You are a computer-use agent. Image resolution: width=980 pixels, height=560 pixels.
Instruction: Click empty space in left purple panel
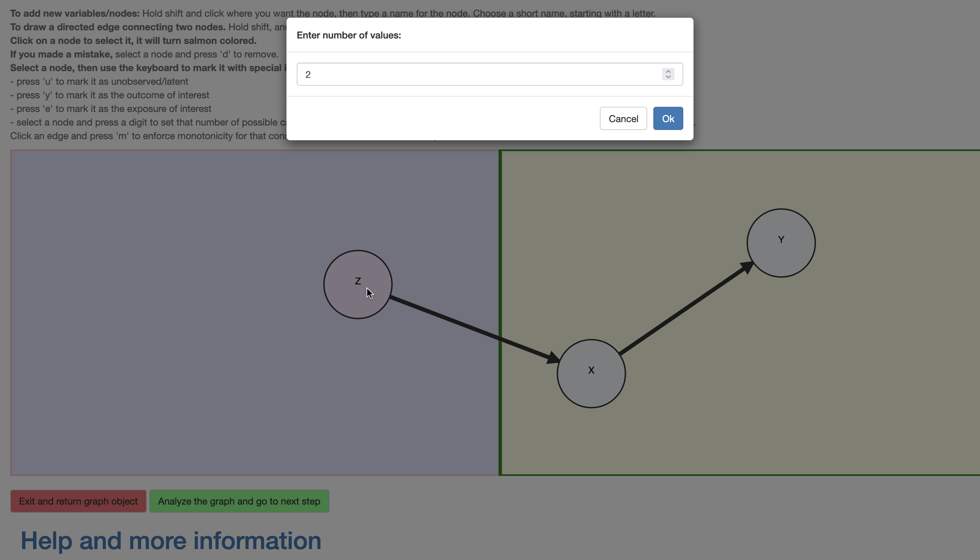[x=154, y=308]
